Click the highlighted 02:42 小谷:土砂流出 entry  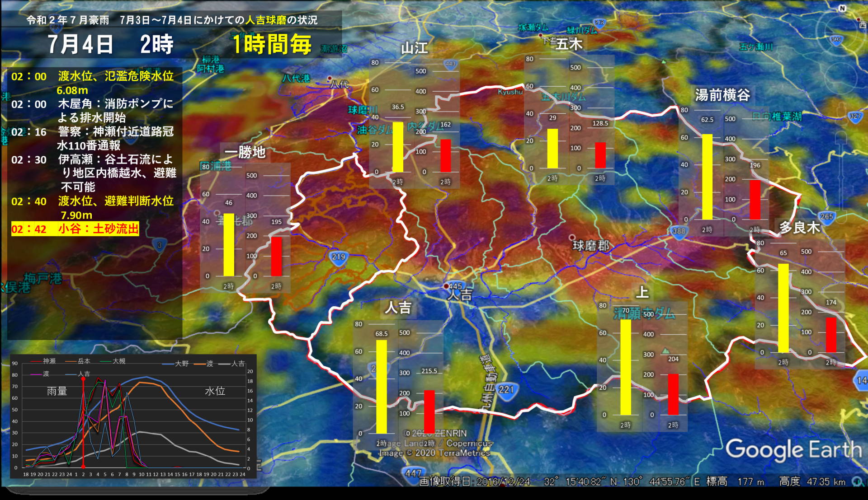(75, 229)
